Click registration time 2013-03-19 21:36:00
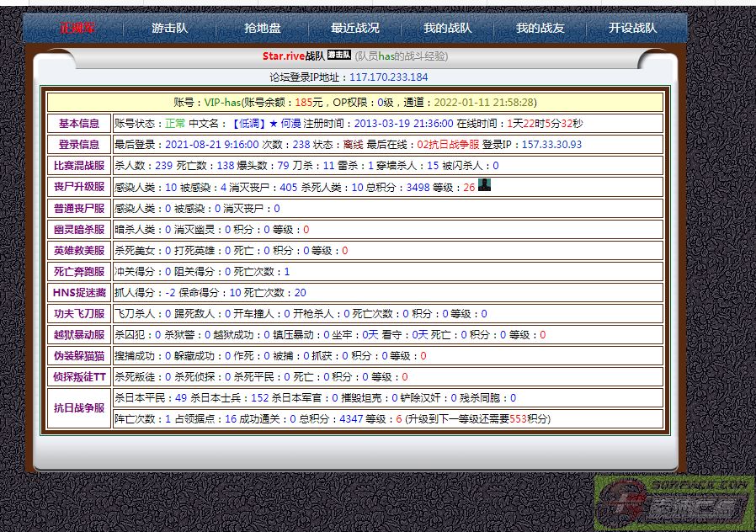This screenshot has height=532, width=756. coord(403,124)
